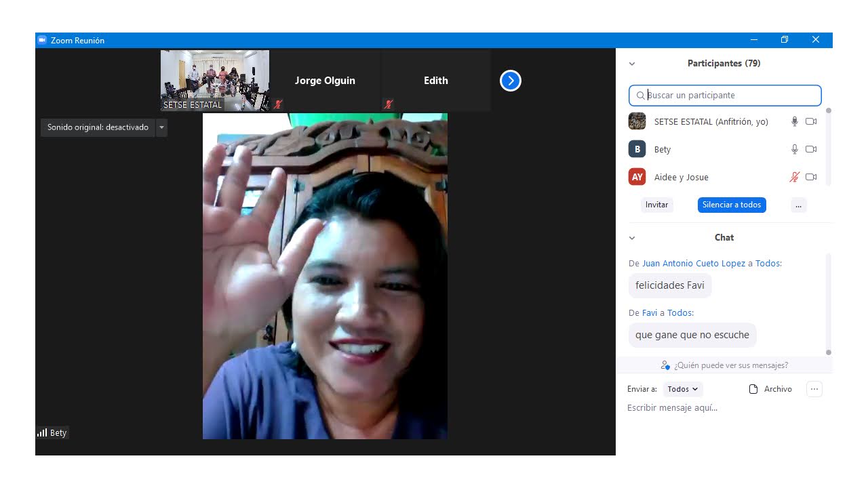Click the Participantes (79) panel title

[724, 64]
